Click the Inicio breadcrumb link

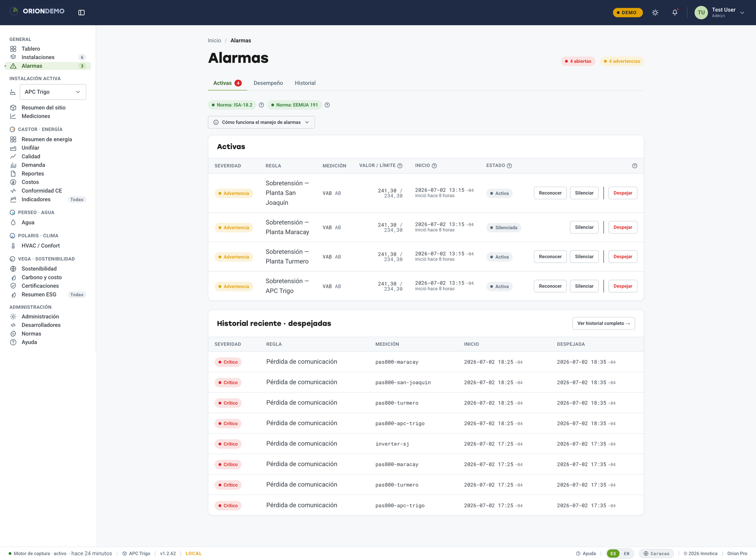(x=214, y=41)
